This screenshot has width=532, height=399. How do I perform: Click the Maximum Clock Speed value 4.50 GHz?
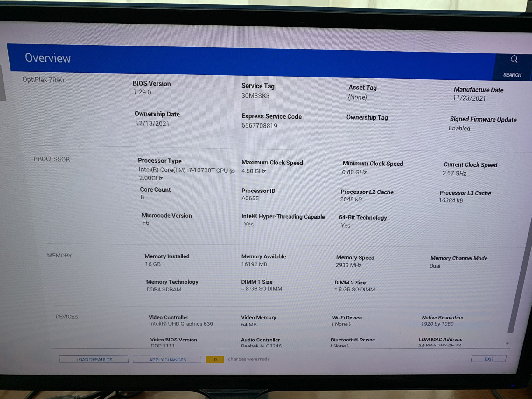pos(254,171)
